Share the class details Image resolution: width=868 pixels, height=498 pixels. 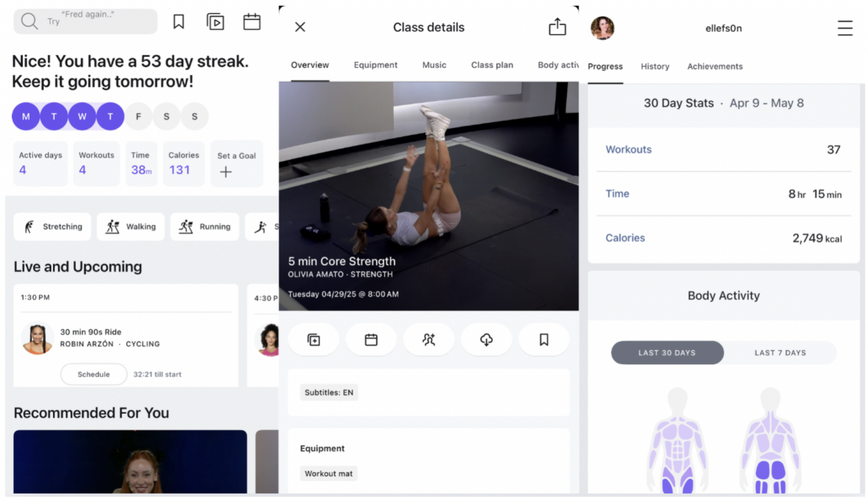tap(557, 27)
